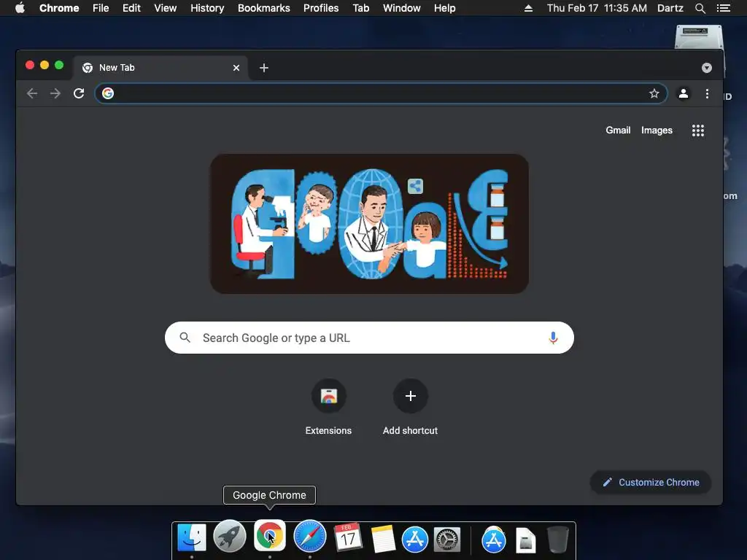
Task: Open the Google Doodle illustration
Action: click(x=369, y=224)
